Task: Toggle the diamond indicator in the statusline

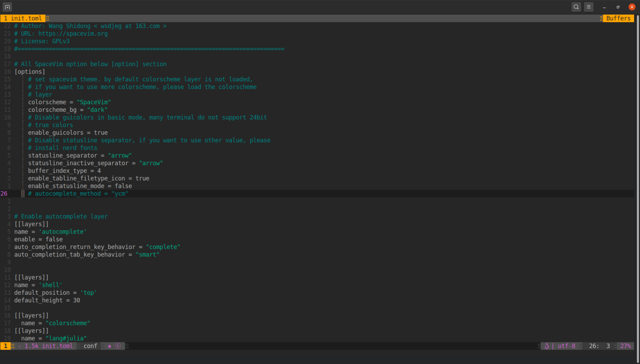Action: coord(109,346)
